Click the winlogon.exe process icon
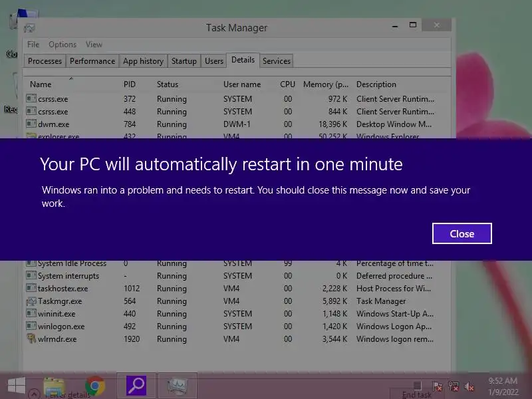Viewport: 532px width, 399px height. (31, 326)
